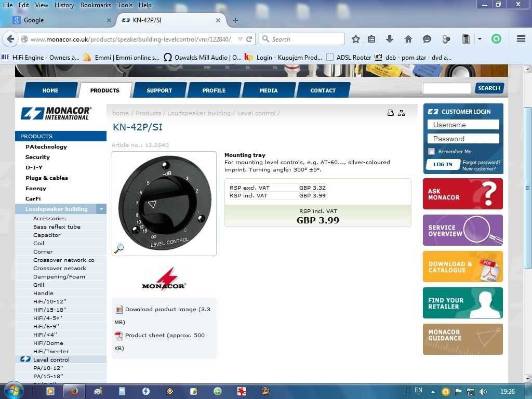Click the Password input field
Screen dimensions: 532x399
[x=463, y=138]
